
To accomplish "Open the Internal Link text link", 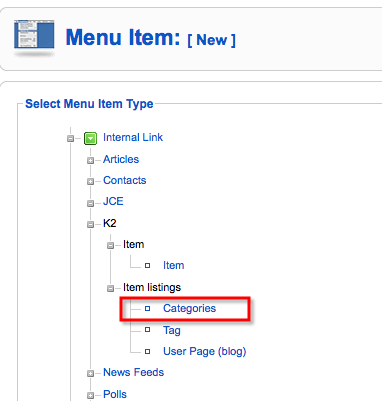I will click(133, 137).
